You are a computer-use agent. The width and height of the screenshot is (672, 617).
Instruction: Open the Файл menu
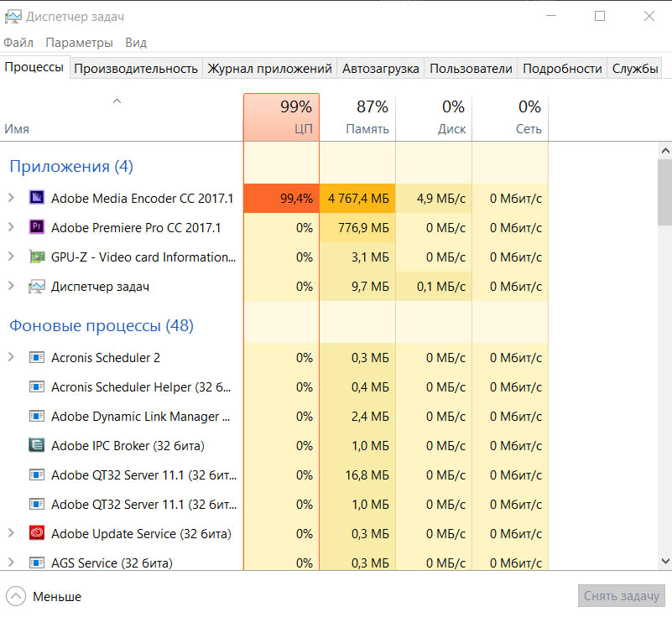[18, 43]
